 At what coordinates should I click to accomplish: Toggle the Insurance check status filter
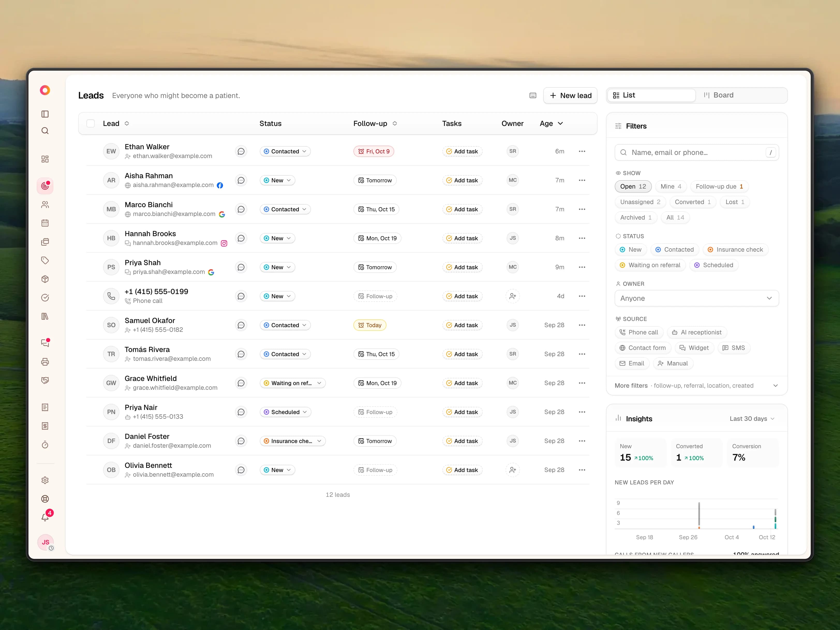[x=735, y=249]
